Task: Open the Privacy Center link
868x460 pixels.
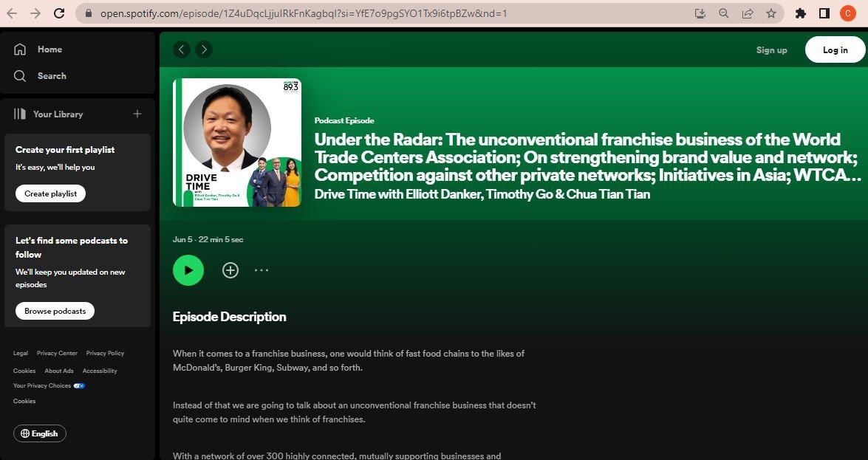Action: 57,353
